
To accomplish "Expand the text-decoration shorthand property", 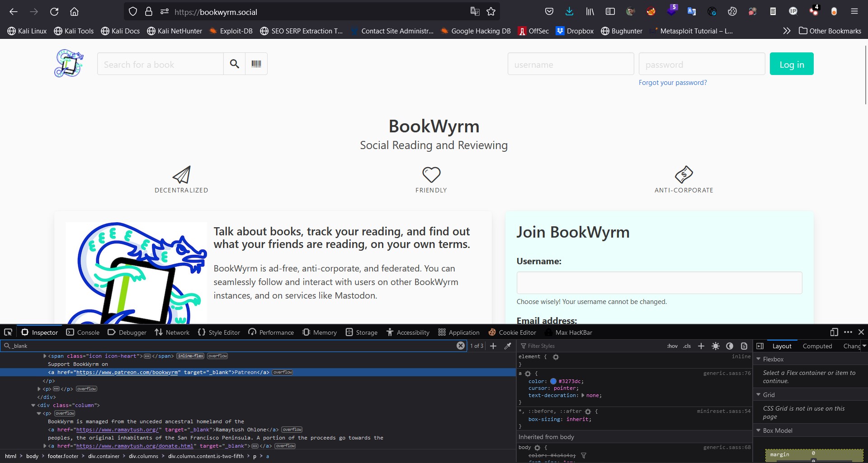I will [x=583, y=395].
